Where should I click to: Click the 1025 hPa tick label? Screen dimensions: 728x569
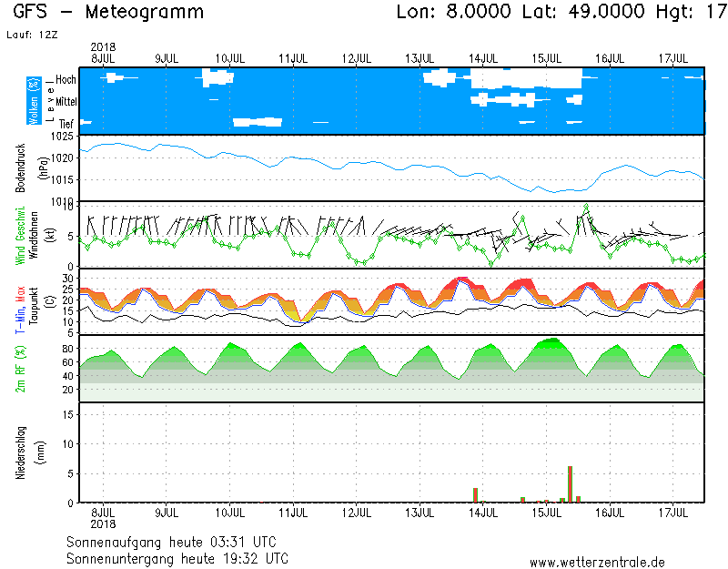[62, 137]
